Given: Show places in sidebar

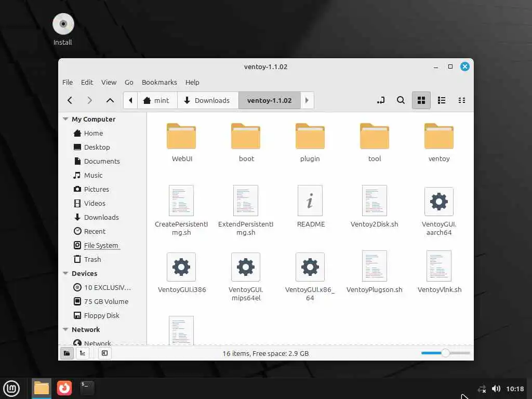Looking at the screenshot, I should click(x=67, y=353).
